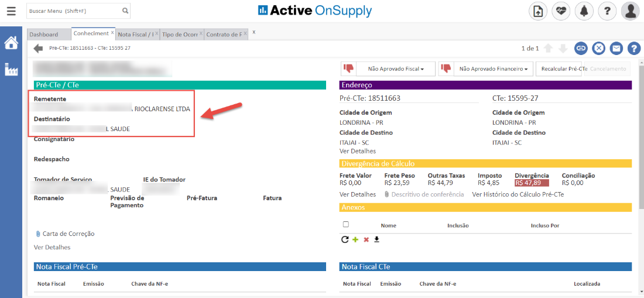Go to Home in left sidebar
This screenshot has width=644, height=298.
[x=11, y=43]
